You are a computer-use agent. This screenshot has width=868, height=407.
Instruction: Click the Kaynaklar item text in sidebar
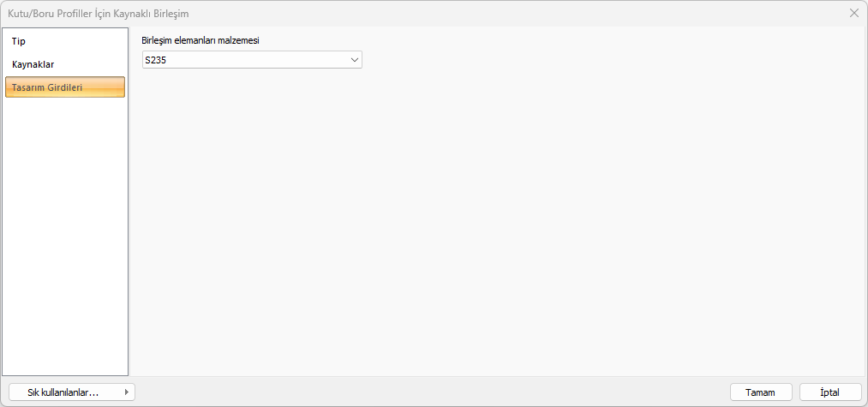tap(33, 64)
